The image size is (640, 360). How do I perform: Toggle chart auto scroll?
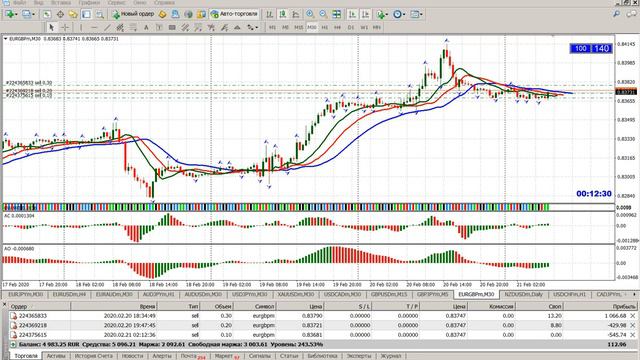352,14
